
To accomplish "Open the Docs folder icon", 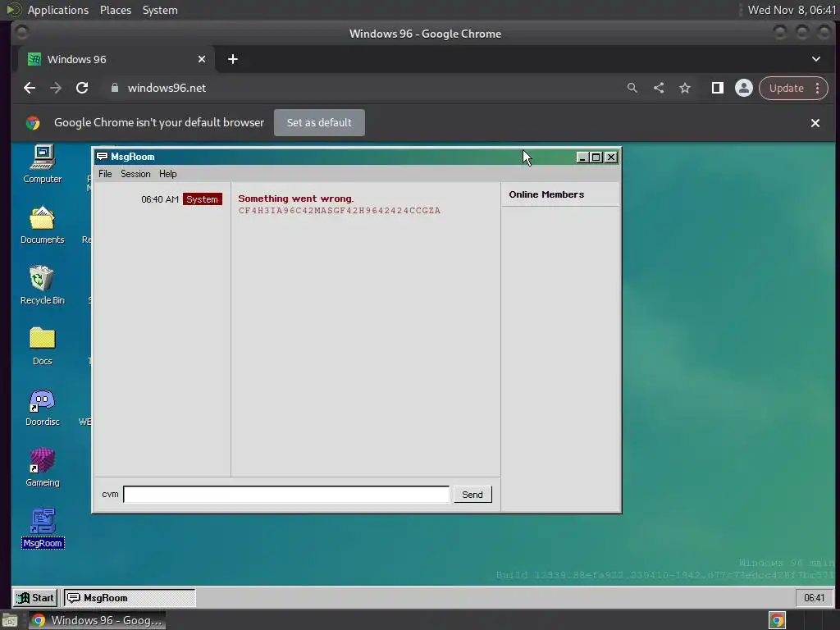I will 43,346.
